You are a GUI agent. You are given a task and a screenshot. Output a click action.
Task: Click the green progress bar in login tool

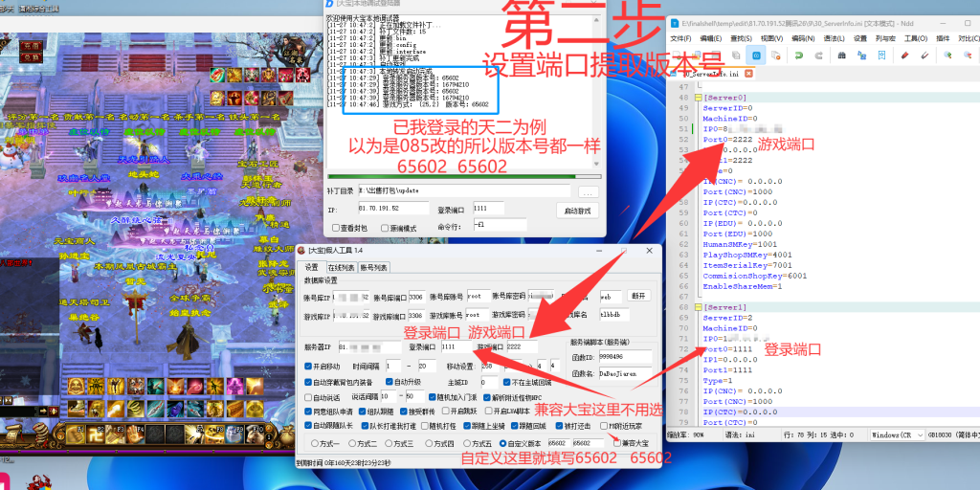click(464, 176)
